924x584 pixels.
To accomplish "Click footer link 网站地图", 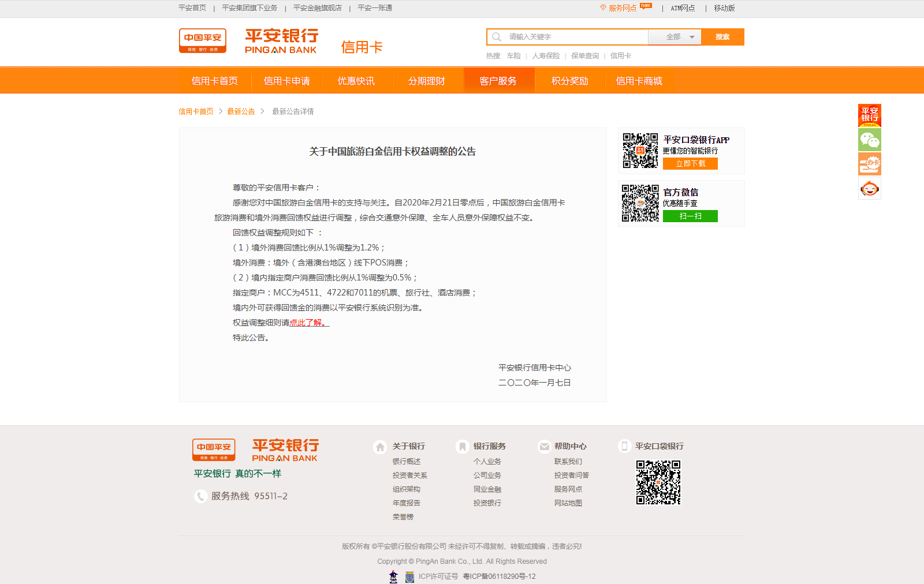I will coord(568,503).
